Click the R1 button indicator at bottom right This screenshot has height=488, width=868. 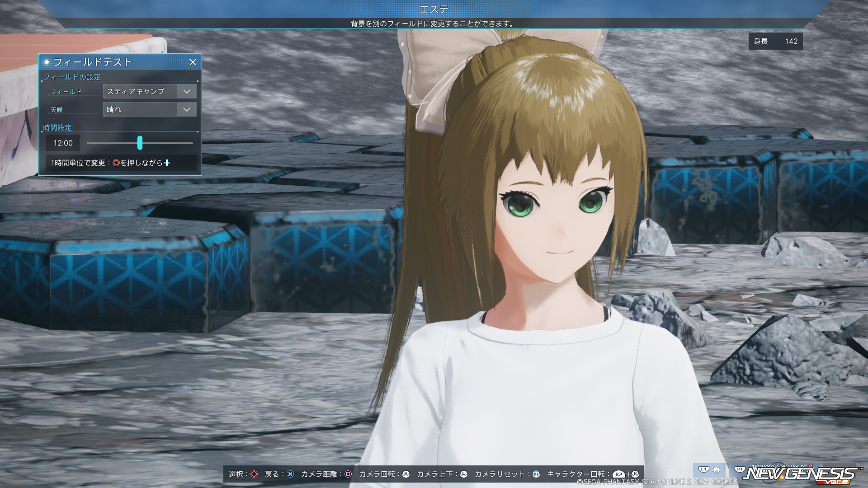[x=740, y=469]
